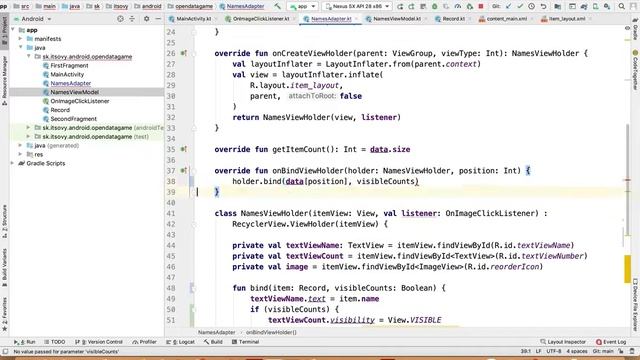
Task: Expand Gradle Scripts node
Action: pyautogui.click(x=12, y=163)
